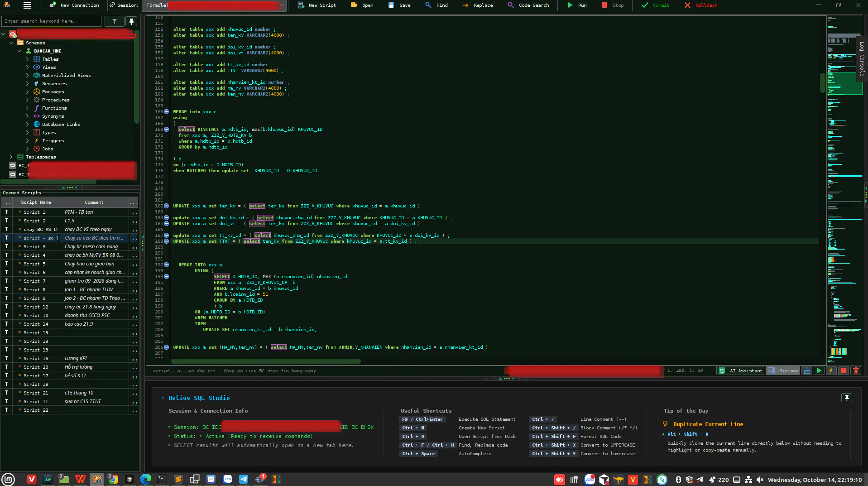Open the Log Console side tab
Viewport: 868px width, 486px height.
[x=862, y=59]
